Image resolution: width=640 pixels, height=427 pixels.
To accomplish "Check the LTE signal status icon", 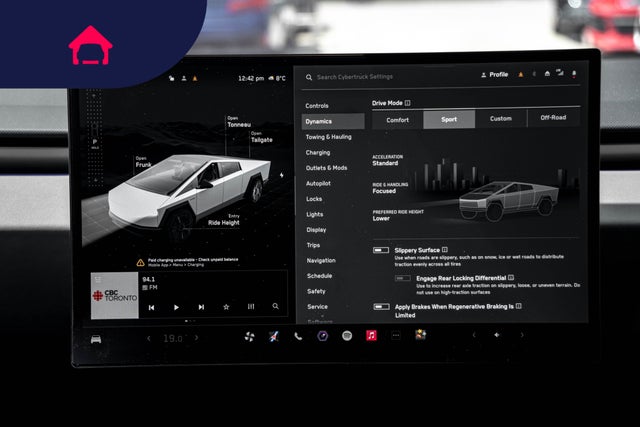I will pyautogui.click(x=560, y=73).
